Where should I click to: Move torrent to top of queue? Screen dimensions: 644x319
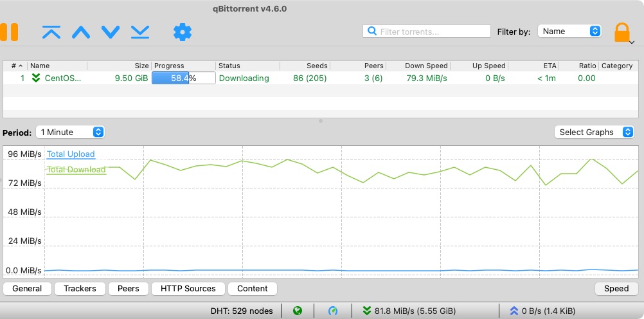51,32
